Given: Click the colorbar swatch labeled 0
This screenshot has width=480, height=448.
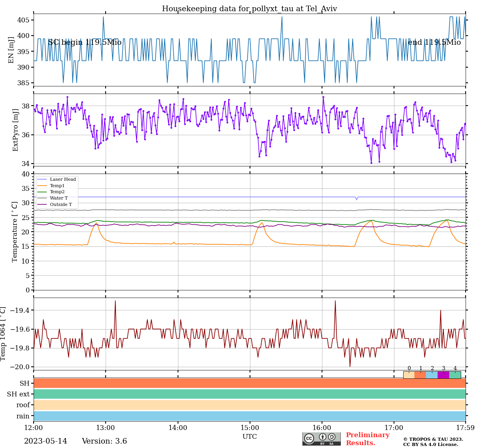Looking at the screenshot, I should coord(409,375).
